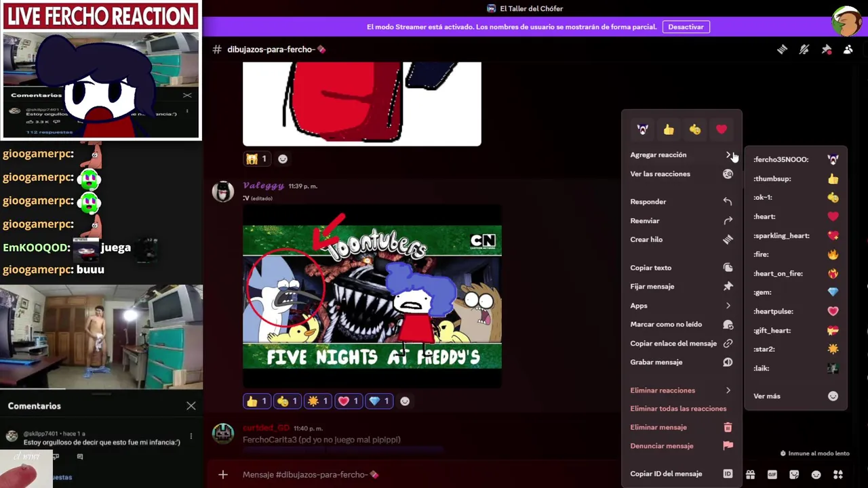
Task: Click the muted notification bell icon
Action: coord(804,49)
